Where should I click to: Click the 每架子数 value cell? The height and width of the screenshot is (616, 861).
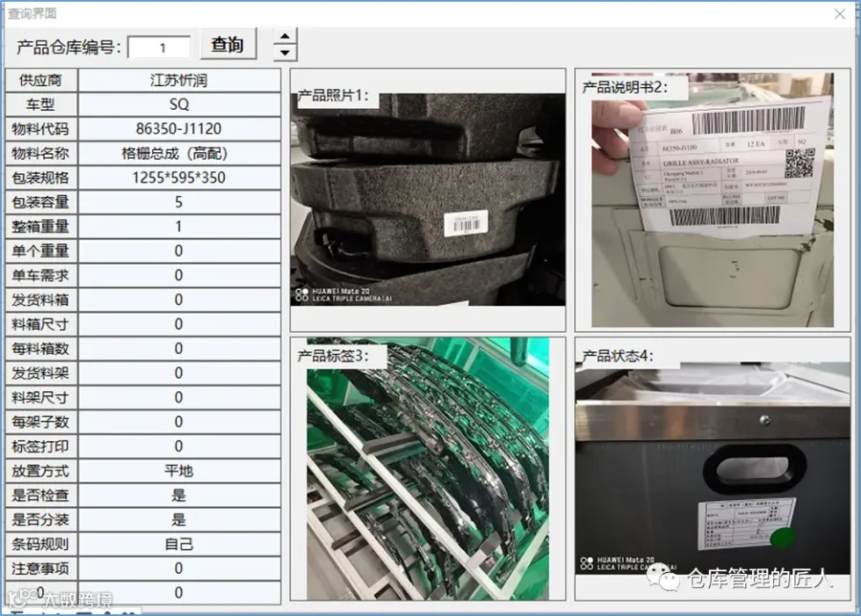click(x=179, y=422)
